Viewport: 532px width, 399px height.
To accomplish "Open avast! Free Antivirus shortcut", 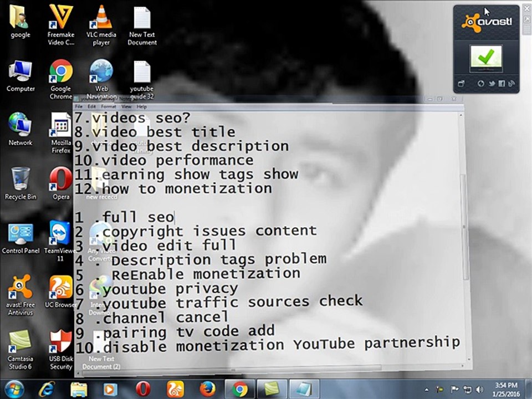I will [x=21, y=295].
